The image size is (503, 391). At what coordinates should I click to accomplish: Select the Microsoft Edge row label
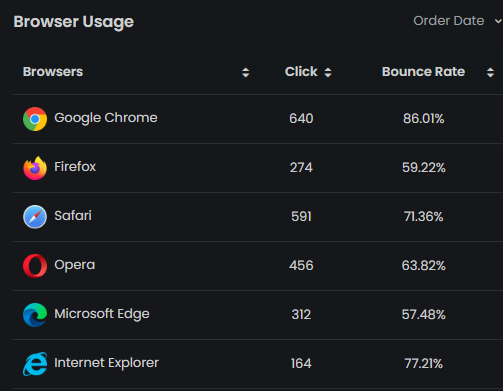tap(102, 314)
